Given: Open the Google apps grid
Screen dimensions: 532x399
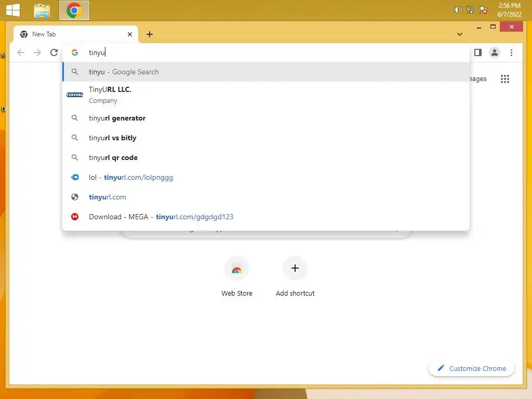Looking at the screenshot, I should [x=504, y=79].
